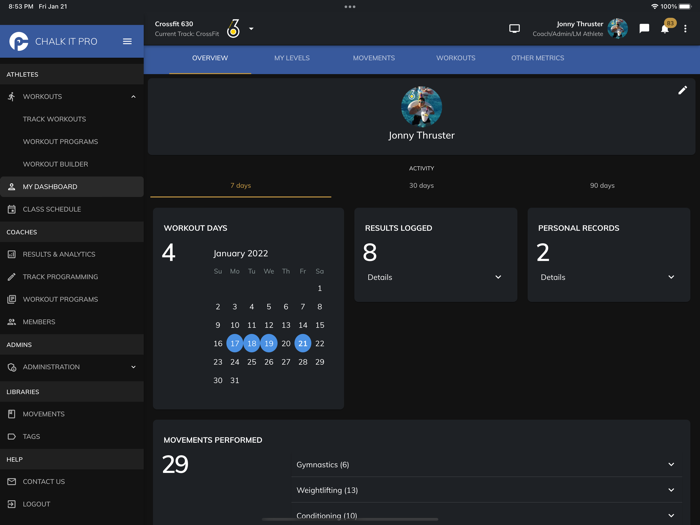Click the Administration gear icon
Screen dimensions: 700x525
[x=12, y=367]
